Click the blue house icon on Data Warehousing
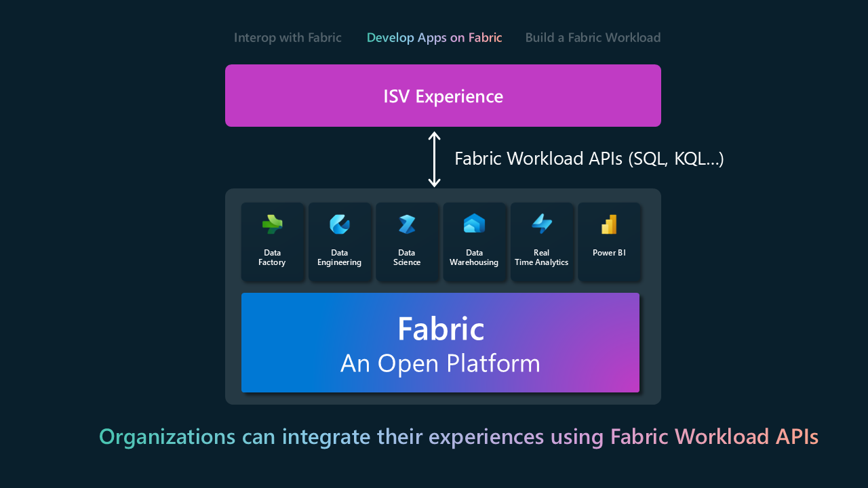This screenshot has width=868, height=488. tap(474, 224)
